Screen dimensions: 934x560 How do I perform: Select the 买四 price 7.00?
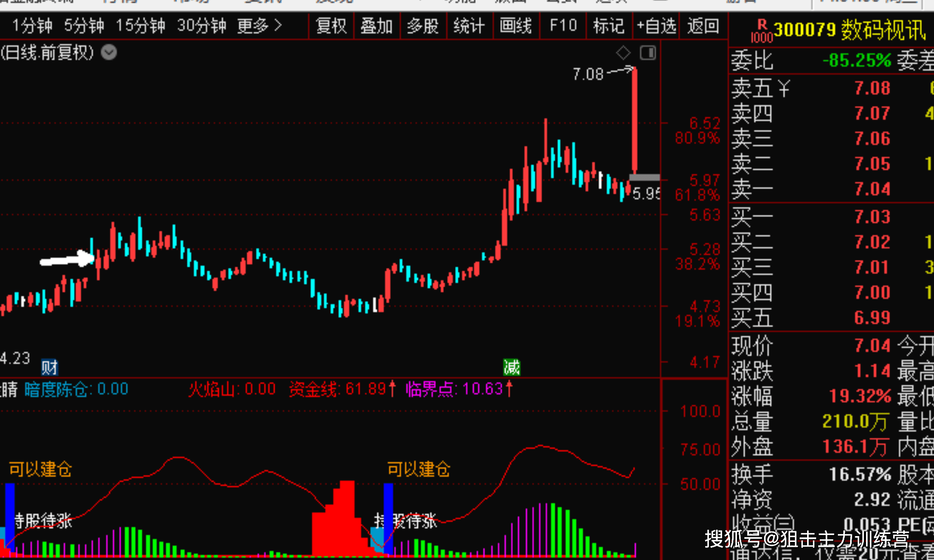tap(872, 292)
